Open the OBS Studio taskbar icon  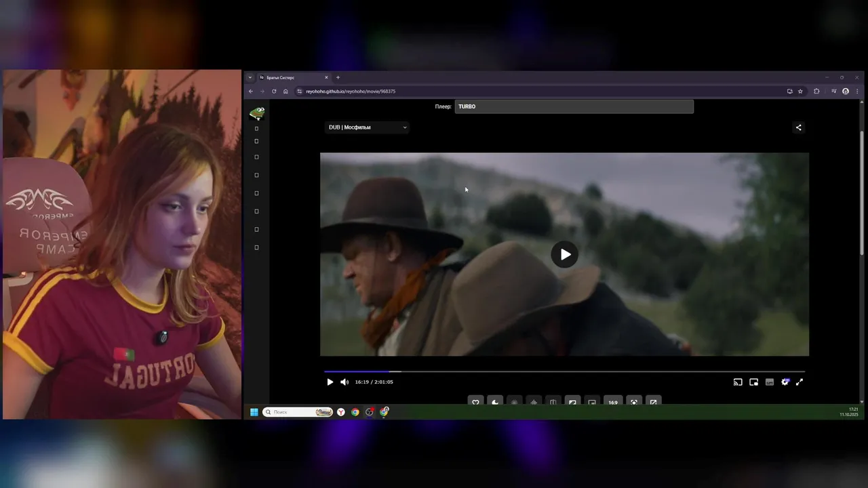click(370, 412)
